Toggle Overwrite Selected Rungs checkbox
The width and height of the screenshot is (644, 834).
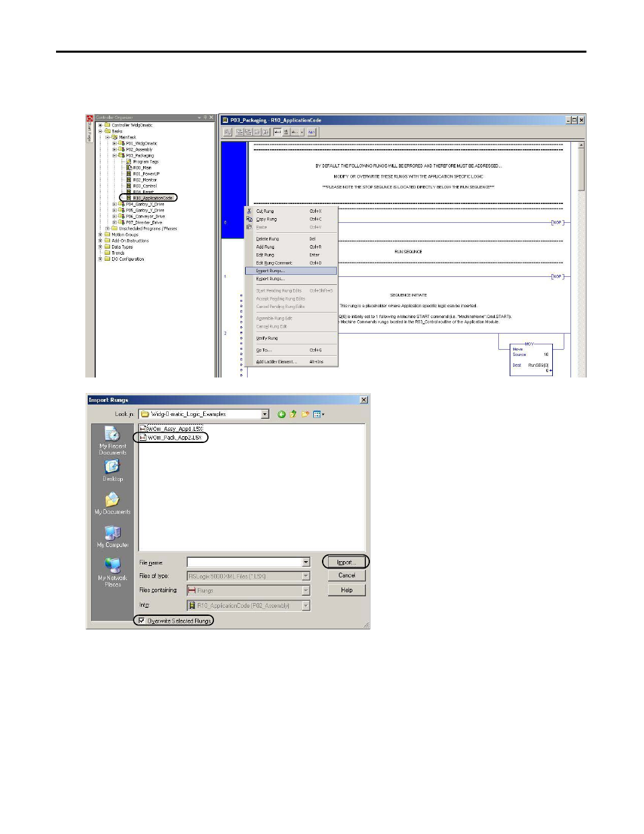(x=142, y=620)
